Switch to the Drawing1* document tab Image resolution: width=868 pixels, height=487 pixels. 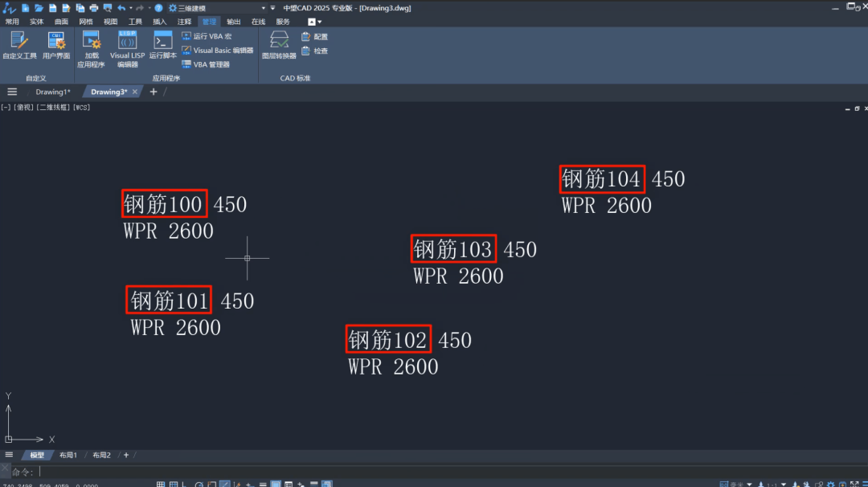[52, 92]
